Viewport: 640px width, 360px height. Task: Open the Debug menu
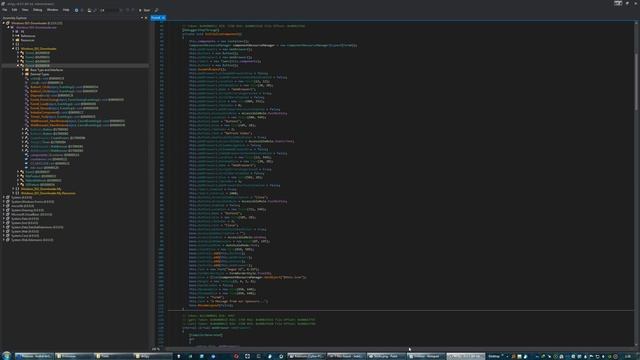[38, 10]
